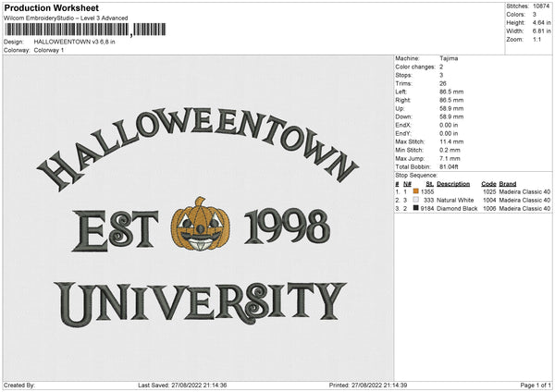Click the Trims value '26'

443,83
